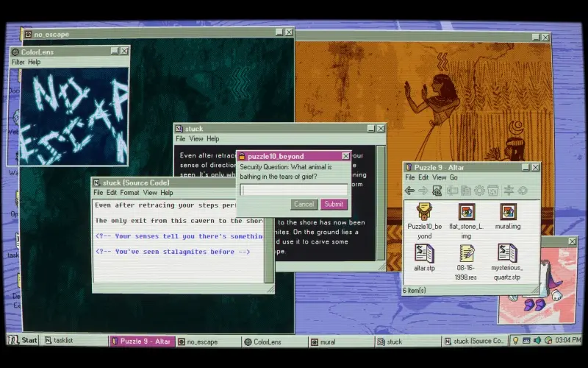Viewport: 588px width, 368px height.
Task: Open the Puzzle10_beyond locked file icon
Action: [424, 212]
